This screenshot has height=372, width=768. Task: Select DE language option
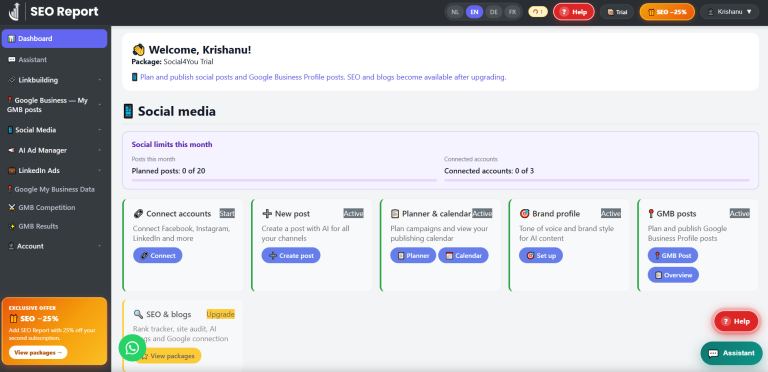[x=493, y=12]
